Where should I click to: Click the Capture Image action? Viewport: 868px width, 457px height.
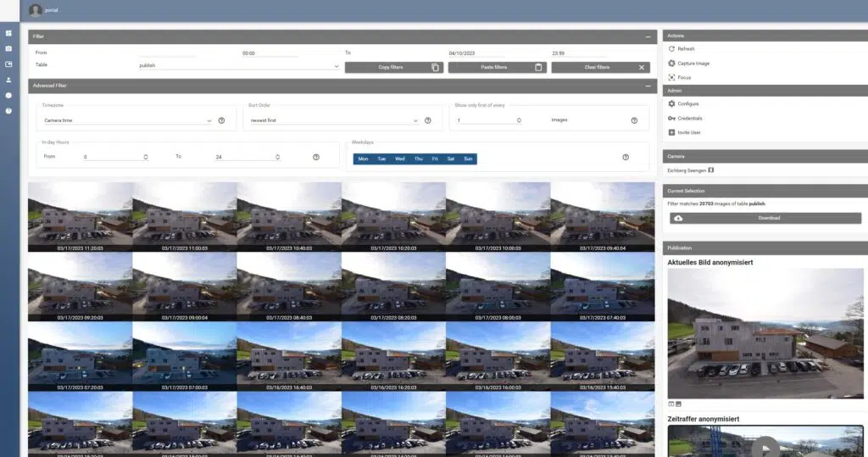coord(693,64)
